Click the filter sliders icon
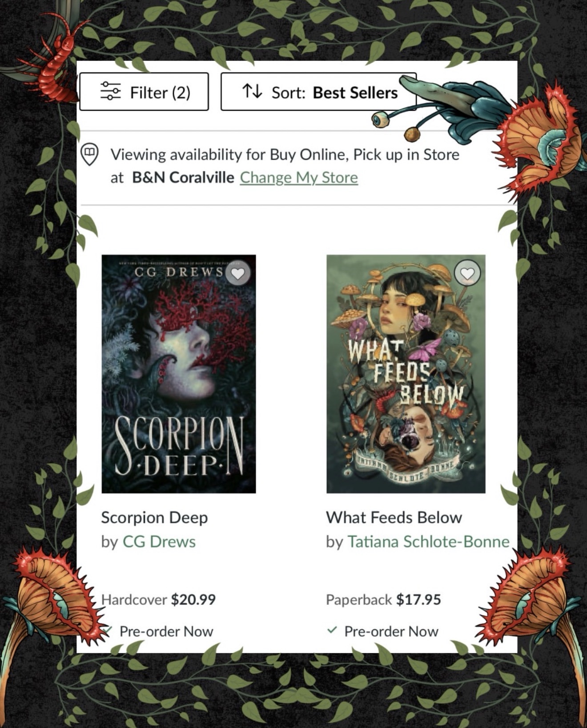Viewport: 587px width, 728px height. coord(110,91)
